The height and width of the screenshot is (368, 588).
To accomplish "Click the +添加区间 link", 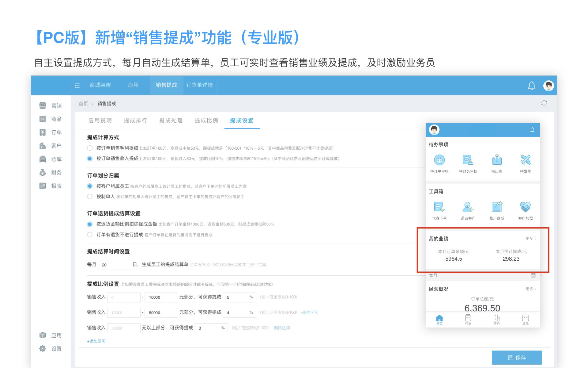I will coord(96,341).
